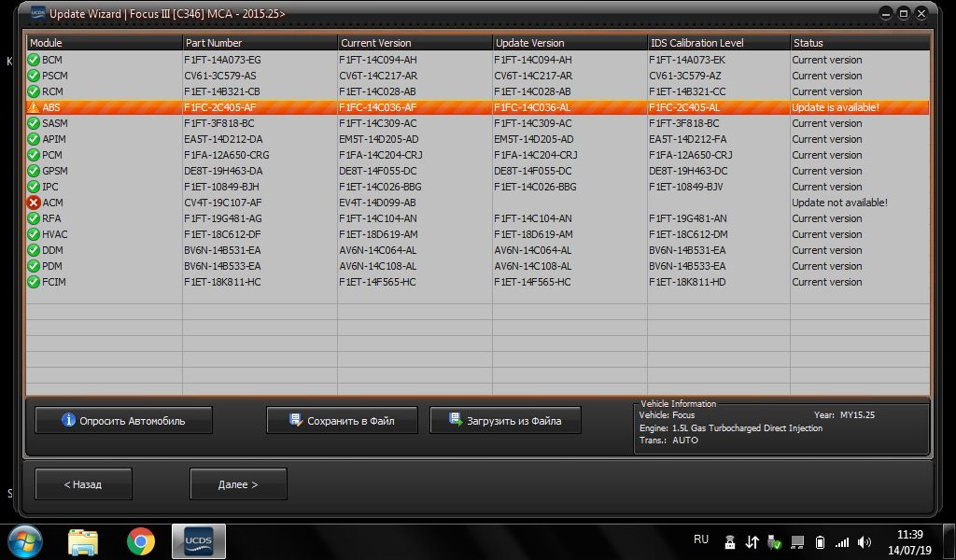Screen dimensions: 956x560
Task: Click green check icon beside PCM
Action: [x=34, y=155]
